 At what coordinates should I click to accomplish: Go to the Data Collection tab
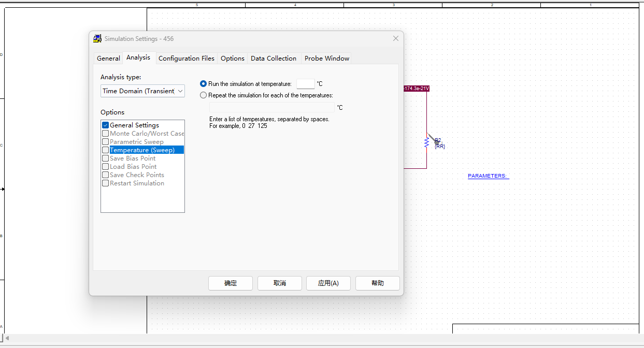[x=274, y=59]
